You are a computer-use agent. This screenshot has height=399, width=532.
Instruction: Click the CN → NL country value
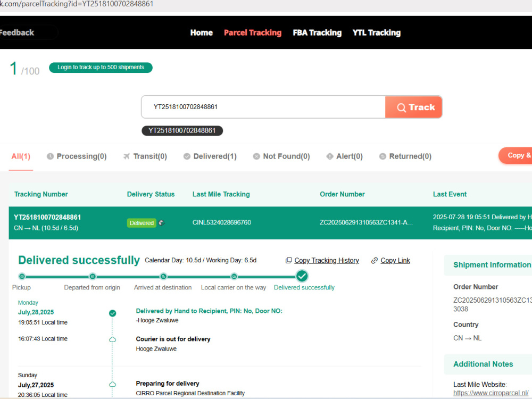467,338
